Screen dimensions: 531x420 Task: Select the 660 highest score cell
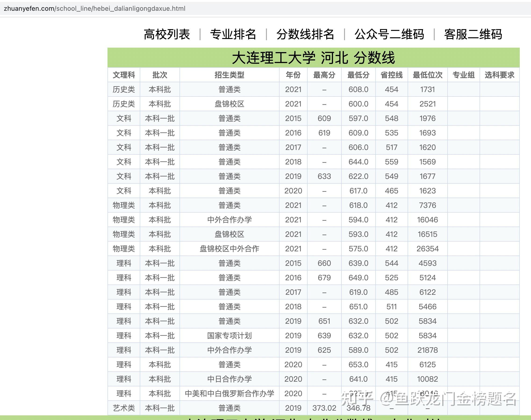pyautogui.click(x=324, y=263)
